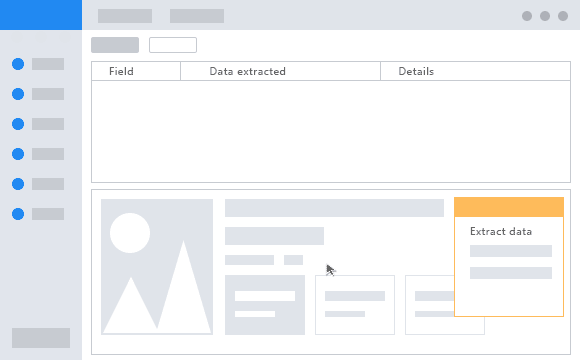Click the rightmost gray window dot top-right

coord(563,16)
